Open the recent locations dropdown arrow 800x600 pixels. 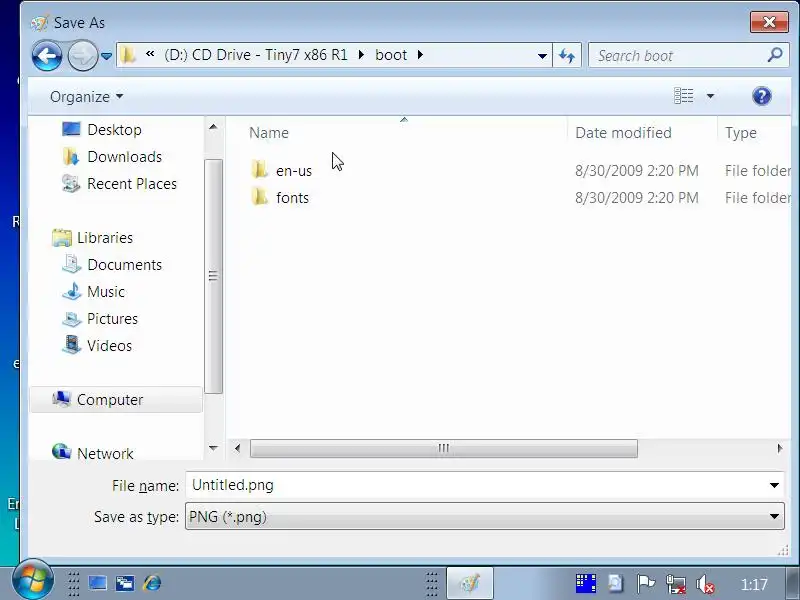[x=106, y=56]
